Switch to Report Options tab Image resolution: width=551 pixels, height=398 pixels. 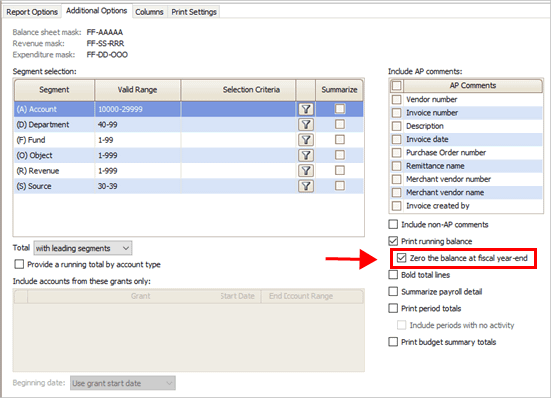click(32, 12)
